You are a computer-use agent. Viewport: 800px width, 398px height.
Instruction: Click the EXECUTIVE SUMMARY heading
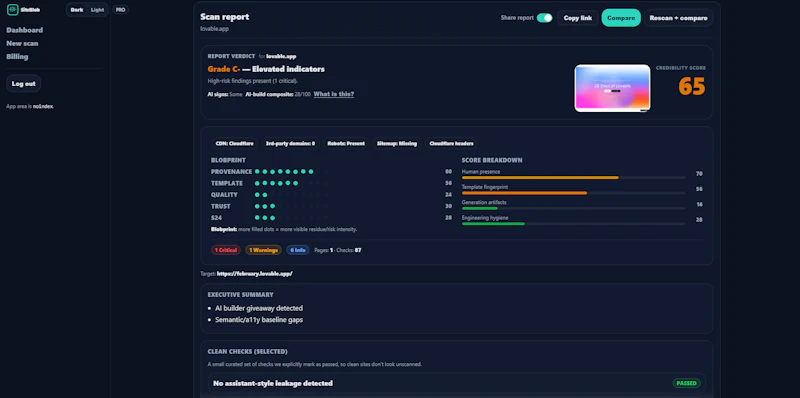point(240,294)
